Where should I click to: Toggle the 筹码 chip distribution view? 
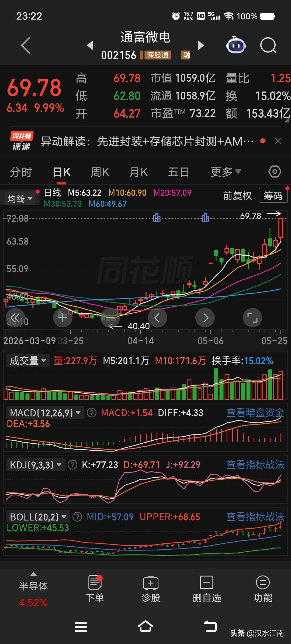click(x=273, y=196)
